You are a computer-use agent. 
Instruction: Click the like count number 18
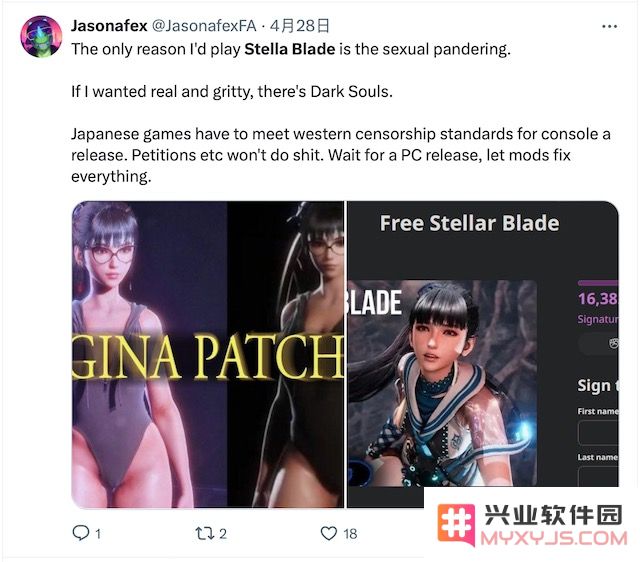(x=350, y=534)
